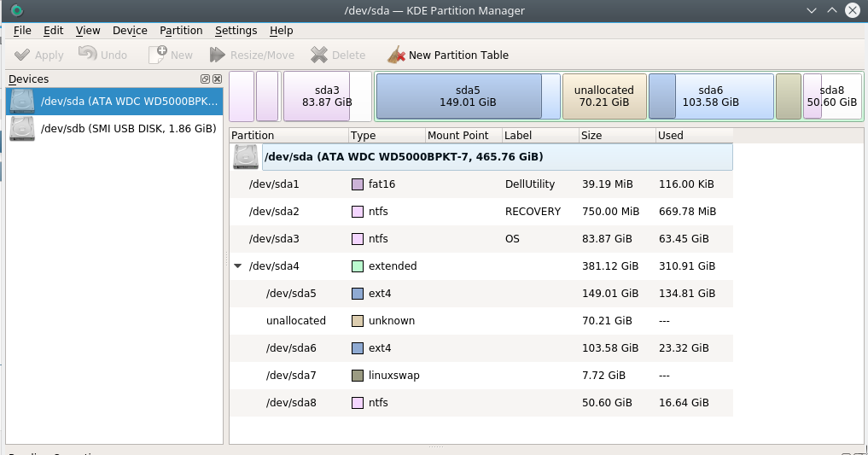
Task: Sort the table by Size column header
Action: point(616,135)
